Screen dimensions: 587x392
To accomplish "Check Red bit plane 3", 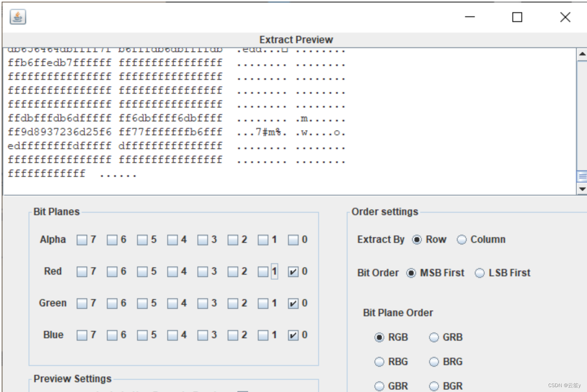I will tap(203, 272).
